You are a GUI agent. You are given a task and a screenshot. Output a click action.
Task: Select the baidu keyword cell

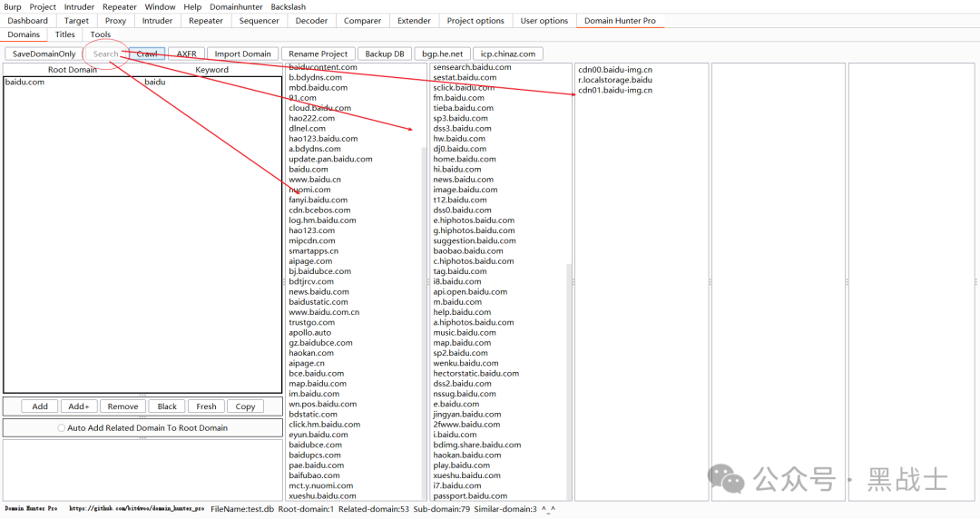212,82
